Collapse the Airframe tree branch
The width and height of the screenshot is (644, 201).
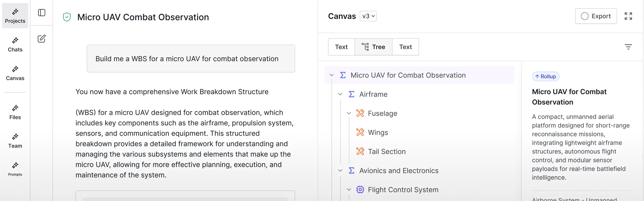[x=340, y=94]
